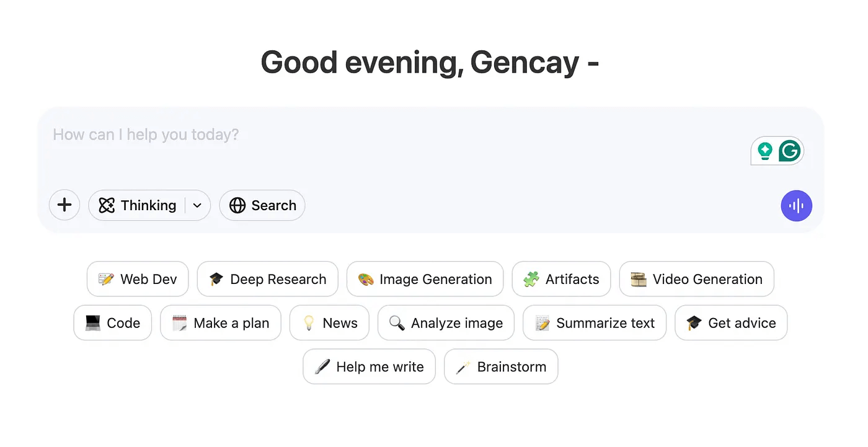Toggle the Search option
868x447 pixels.
(262, 205)
